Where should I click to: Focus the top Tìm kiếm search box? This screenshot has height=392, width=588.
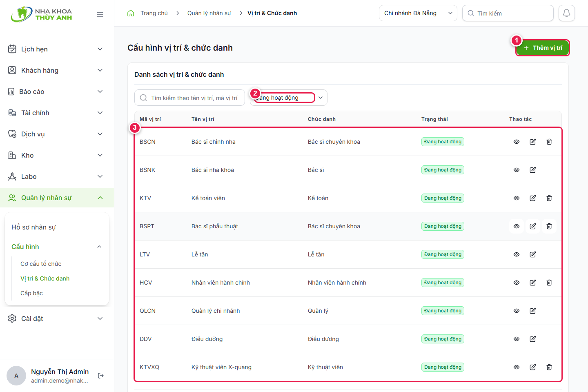508,13
